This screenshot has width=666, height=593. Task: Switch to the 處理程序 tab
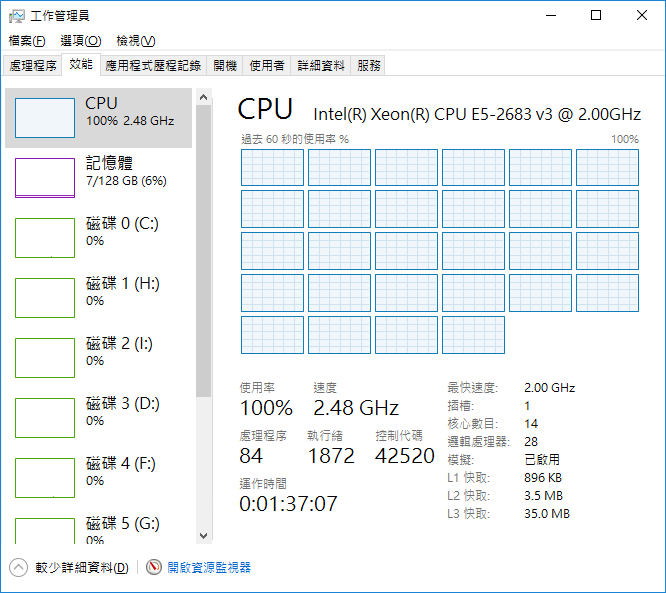point(33,66)
